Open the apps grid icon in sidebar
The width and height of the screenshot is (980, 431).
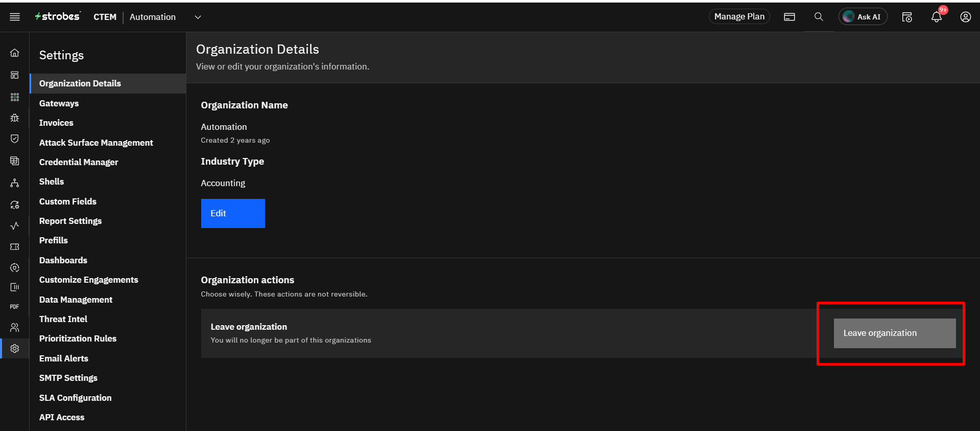pyautogui.click(x=15, y=97)
